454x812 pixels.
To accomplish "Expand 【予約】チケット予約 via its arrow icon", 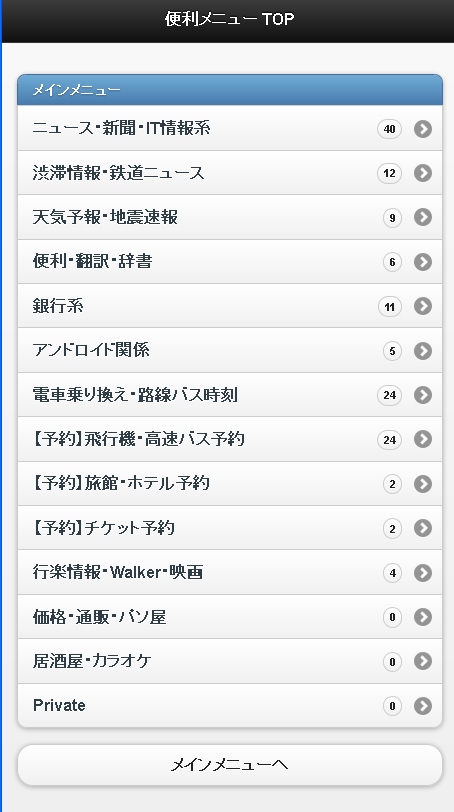I will pyautogui.click(x=423, y=528).
